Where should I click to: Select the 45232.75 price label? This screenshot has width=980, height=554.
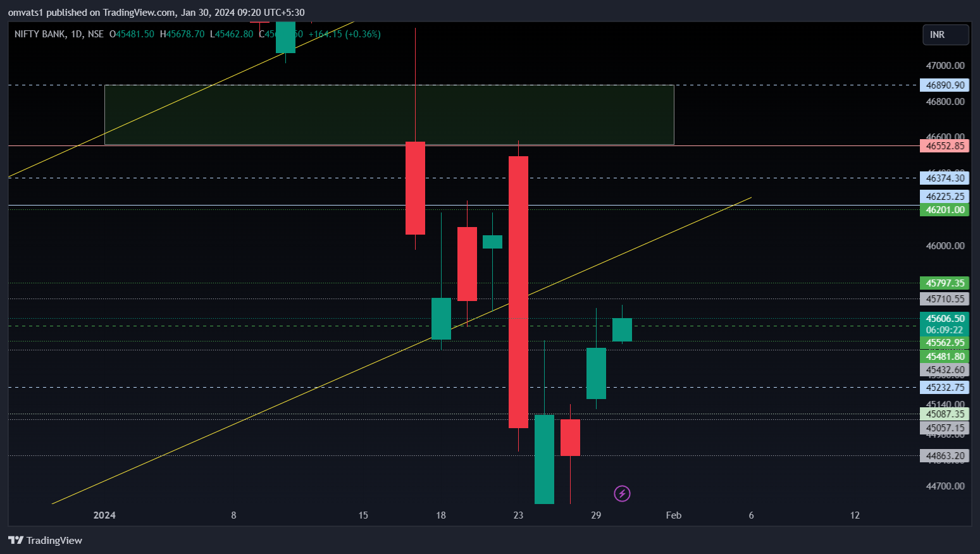coord(945,388)
